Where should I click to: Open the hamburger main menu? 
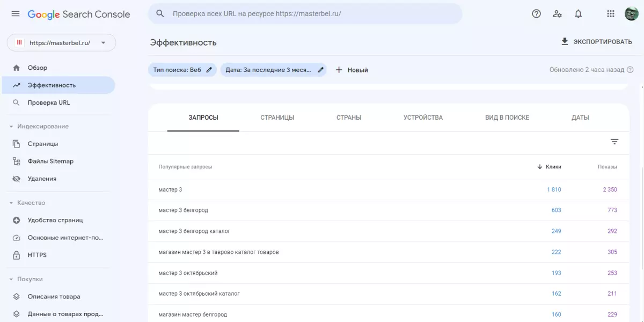pos(16,14)
